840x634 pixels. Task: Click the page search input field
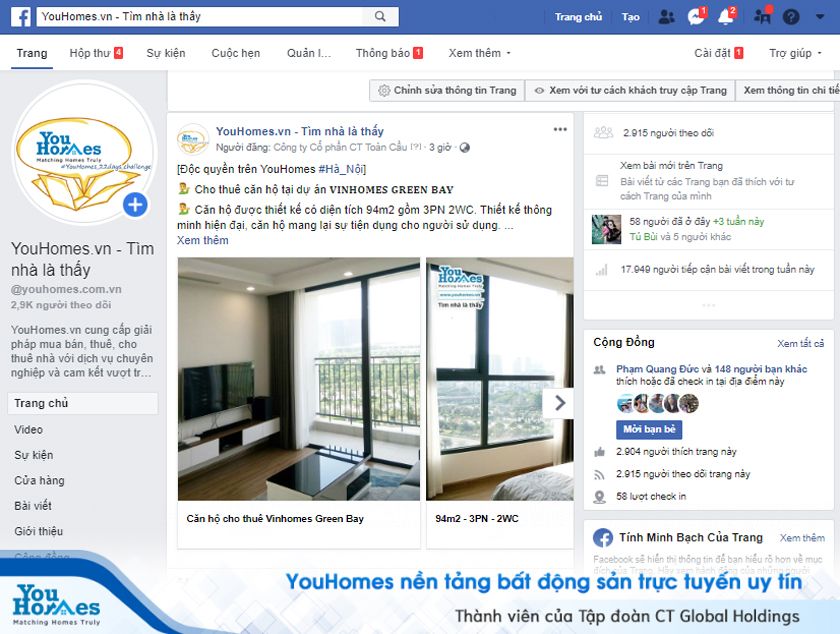(x=200, y=17)
